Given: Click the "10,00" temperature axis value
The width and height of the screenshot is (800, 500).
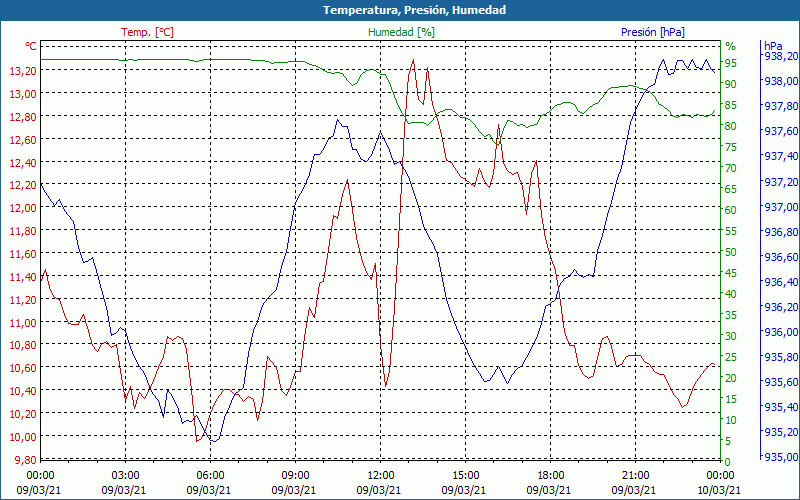Looking at the screenshot, I should click(23, 437).
